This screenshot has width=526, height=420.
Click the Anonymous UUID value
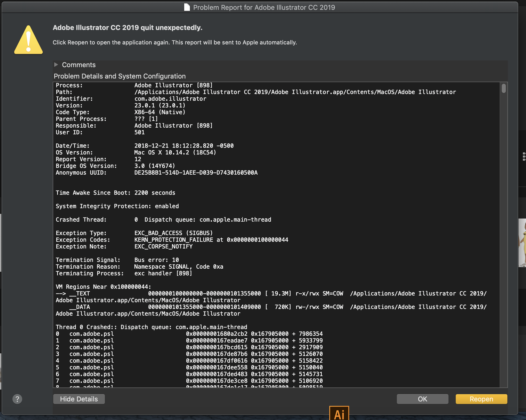196,173
